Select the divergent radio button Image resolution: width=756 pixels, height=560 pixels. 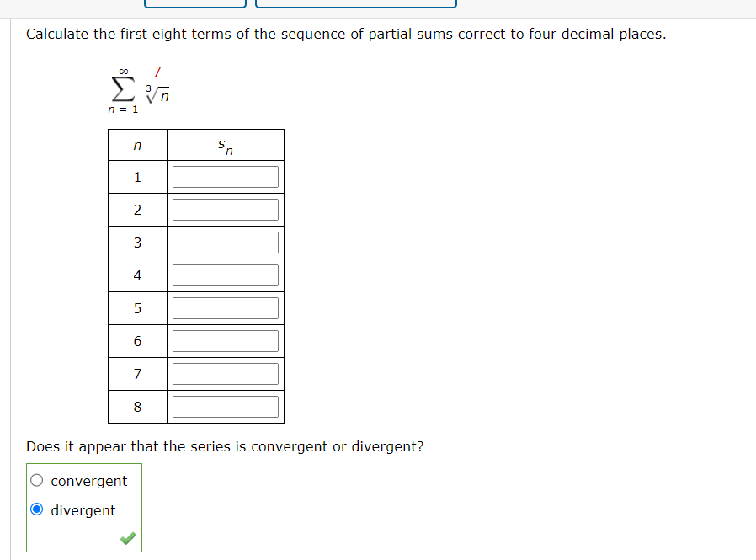[35, 509]
